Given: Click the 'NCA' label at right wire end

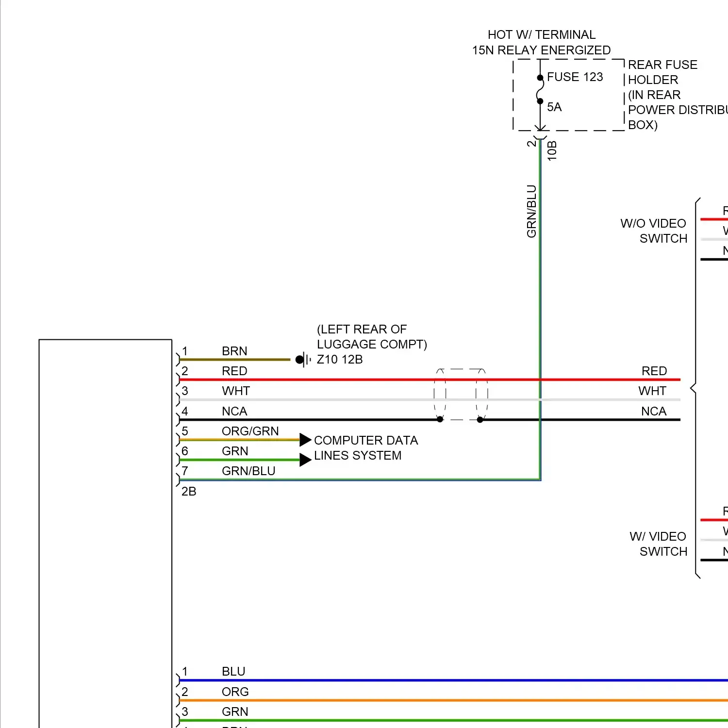Looking at the screenshot, I should click(x=654, y=412).
